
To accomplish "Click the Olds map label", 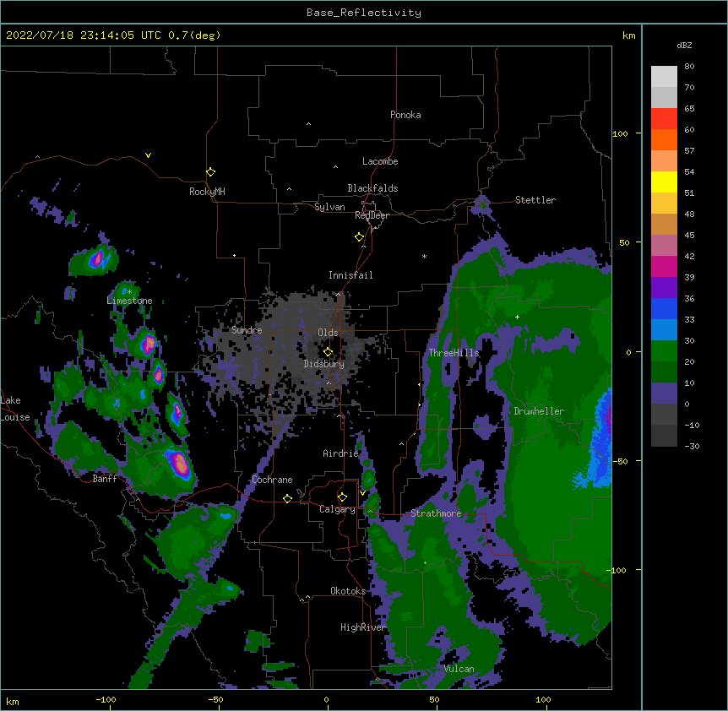I will [x=328, y=333].
